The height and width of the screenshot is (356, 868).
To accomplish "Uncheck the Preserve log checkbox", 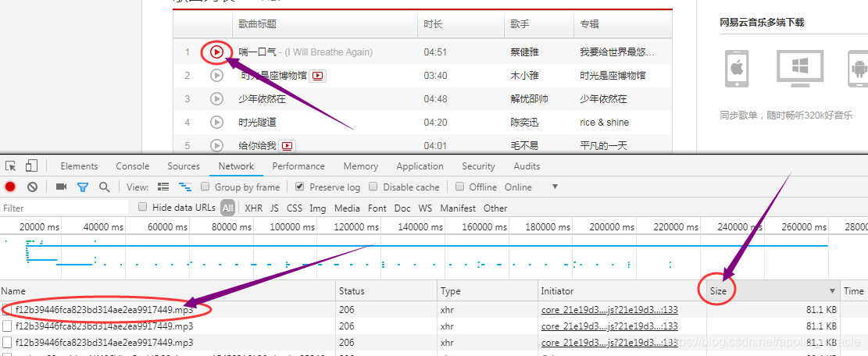I will pos(299,187).
